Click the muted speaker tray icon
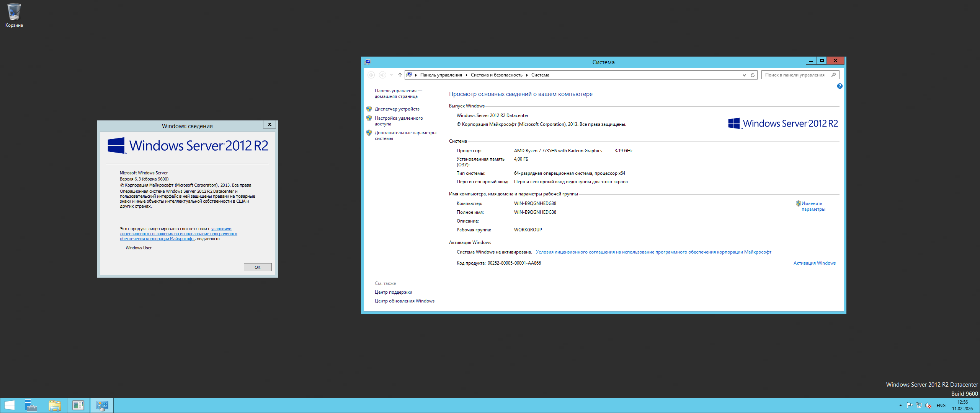Image resolution: width=980 pixels, height=413 pixels. [x=928, y=405]
